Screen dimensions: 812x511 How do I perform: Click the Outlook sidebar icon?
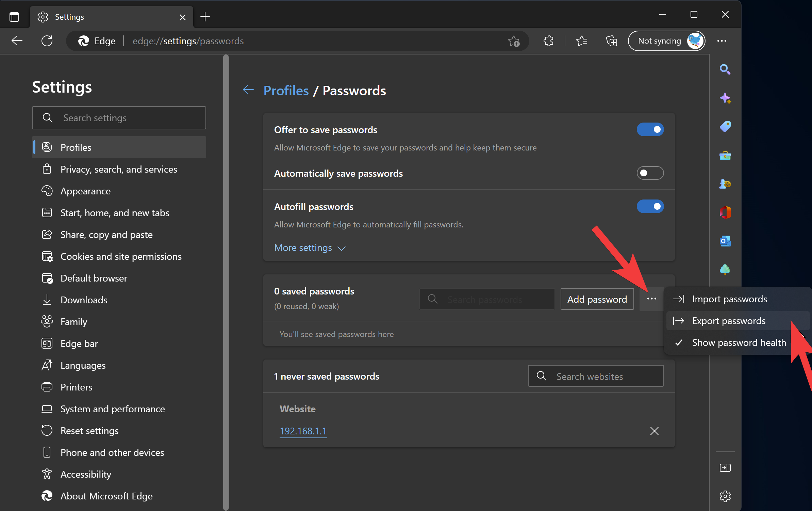point(725,241)
